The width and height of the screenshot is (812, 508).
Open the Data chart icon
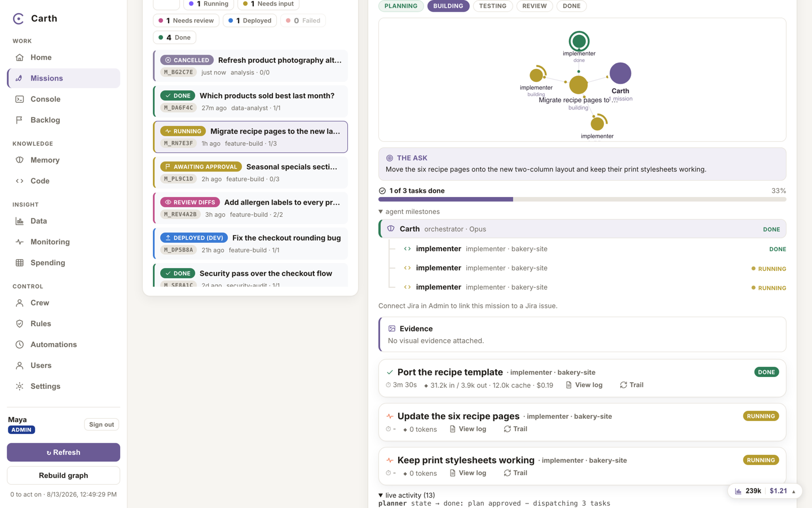coord(19,221)
